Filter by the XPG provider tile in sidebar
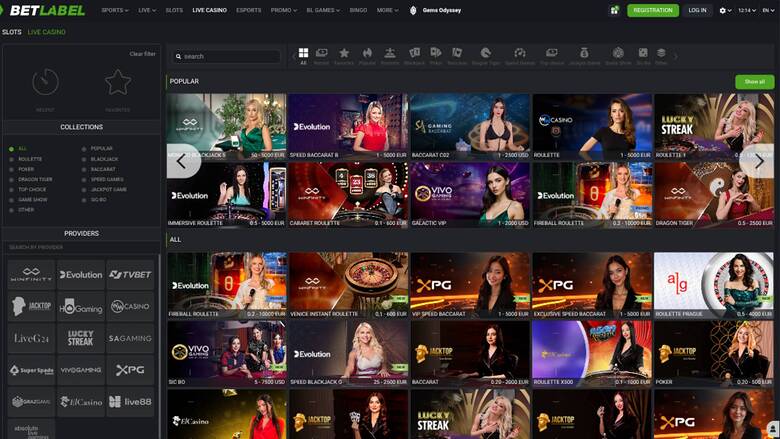The height and width of the screenshot is (439, 780). pyautogui.click(x=130, y=370)
